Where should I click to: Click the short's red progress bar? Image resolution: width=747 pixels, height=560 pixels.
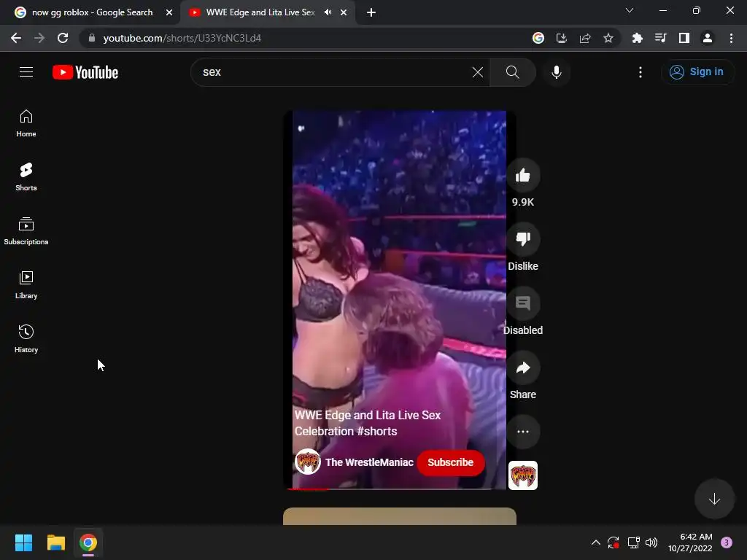[308, 489]
